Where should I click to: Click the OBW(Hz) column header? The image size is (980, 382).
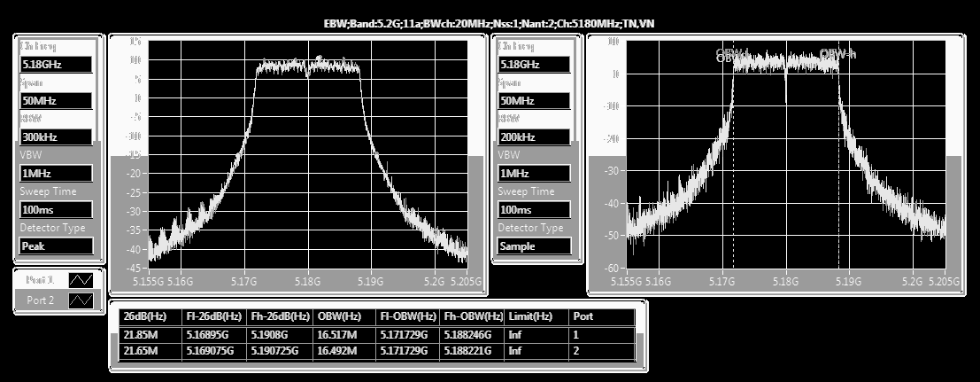pos(344,317)
